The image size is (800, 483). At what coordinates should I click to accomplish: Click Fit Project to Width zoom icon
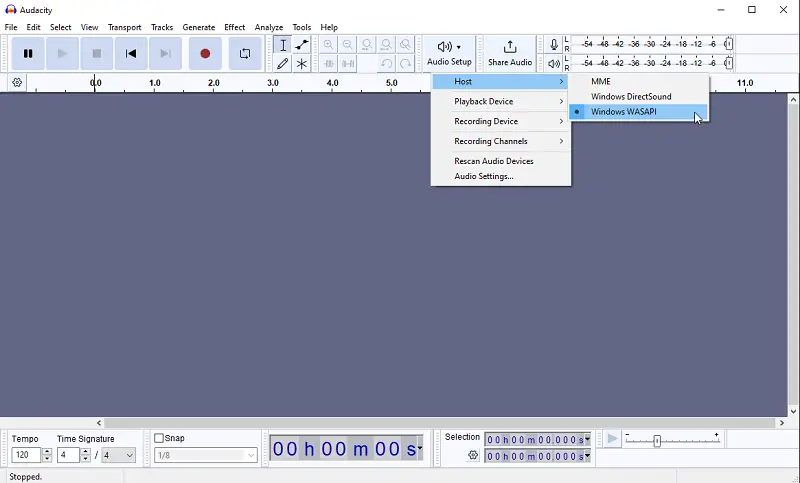pos(386,45)
